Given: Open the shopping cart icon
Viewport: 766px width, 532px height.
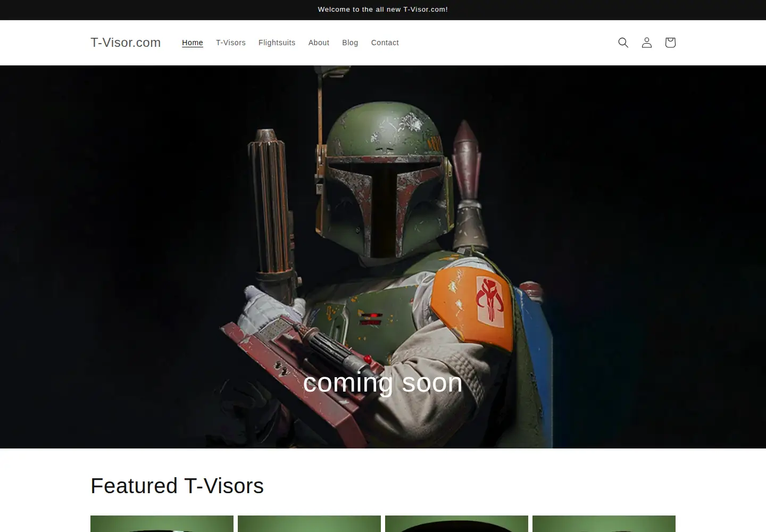Looking at the screenshot, I should [x=670, y=43].
